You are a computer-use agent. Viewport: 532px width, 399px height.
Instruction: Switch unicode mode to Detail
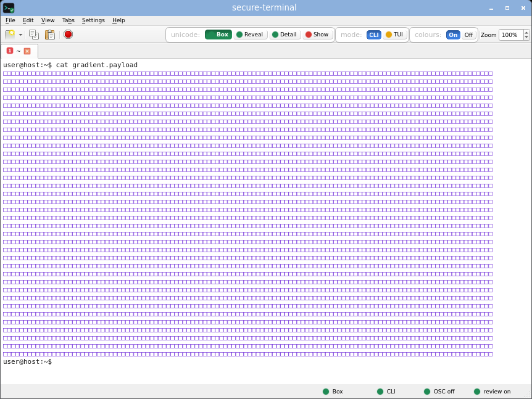285,35
